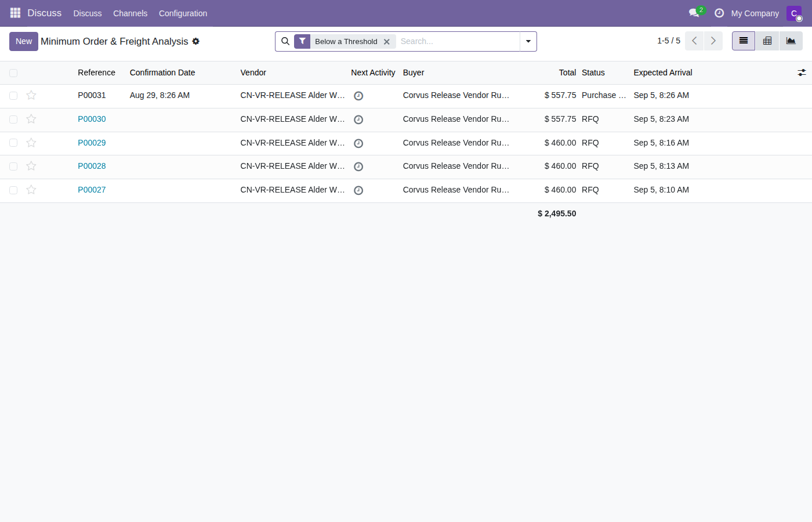This screenshot has width=812, height=522.
Task: Tick the checkbox for P00031
Action: pyautogui.click(x=13, y=96)
